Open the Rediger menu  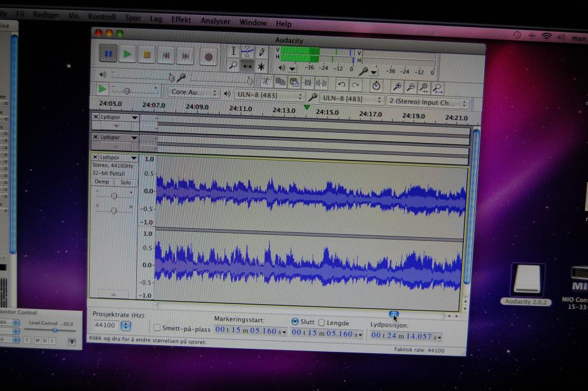(46, 15)
